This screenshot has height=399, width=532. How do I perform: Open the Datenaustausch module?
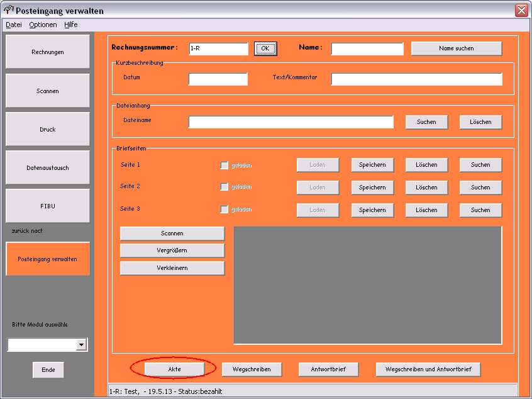tap(48, 168)
